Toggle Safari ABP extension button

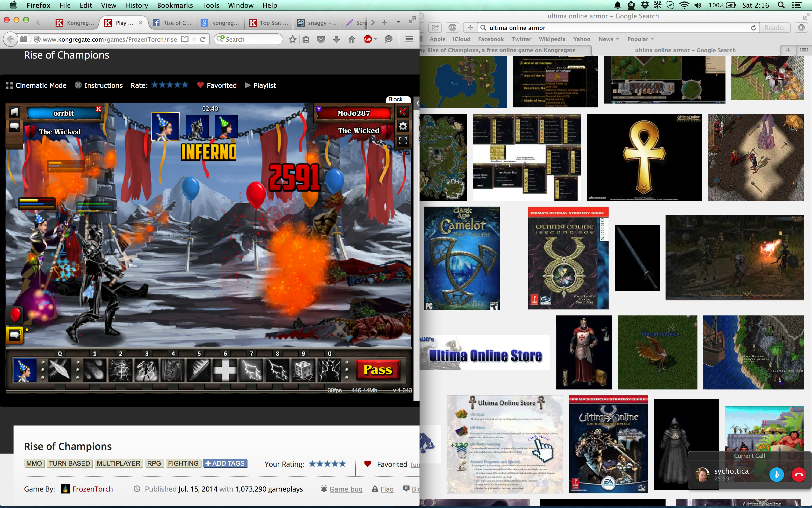click(x=452, y=28)
